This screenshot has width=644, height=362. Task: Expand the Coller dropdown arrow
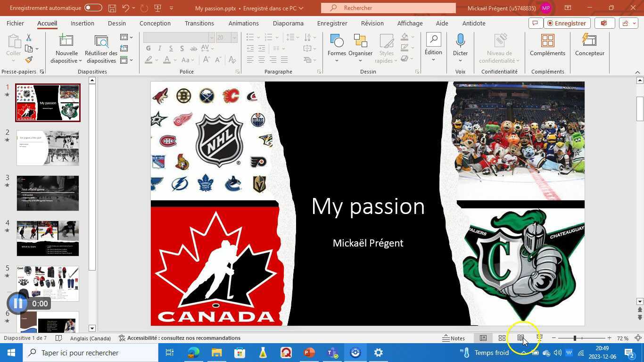(x=13, y=60)
